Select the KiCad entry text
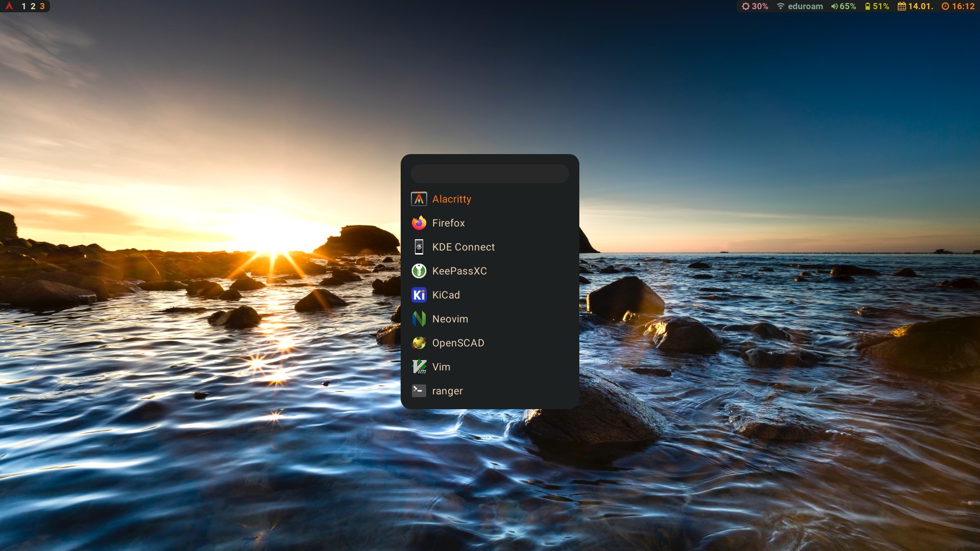Image resolution: width=980 pixels, height=551 pixels. point(446,295)
